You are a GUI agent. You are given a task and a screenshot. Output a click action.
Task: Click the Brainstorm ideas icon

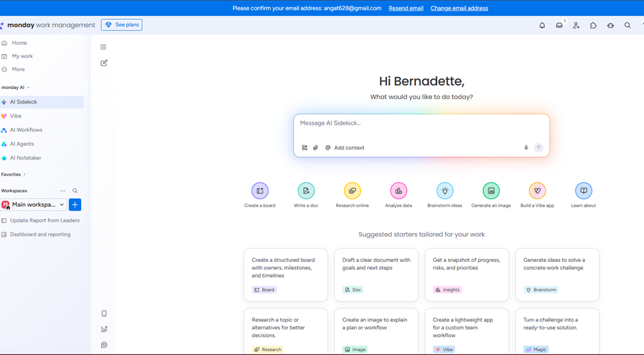pyautogui.click(x=445, y=191)
